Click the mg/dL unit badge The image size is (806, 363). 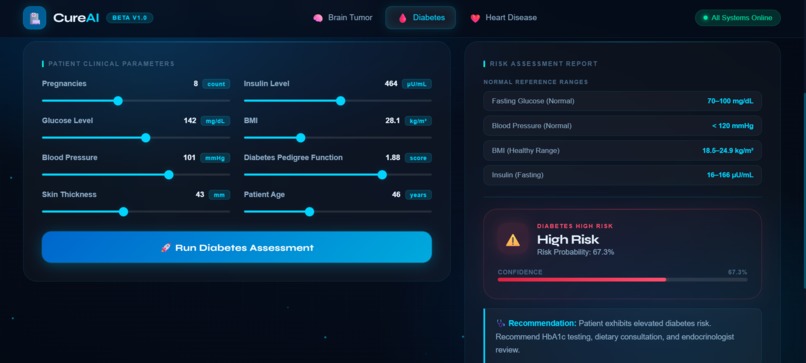[x=215, y=121]
